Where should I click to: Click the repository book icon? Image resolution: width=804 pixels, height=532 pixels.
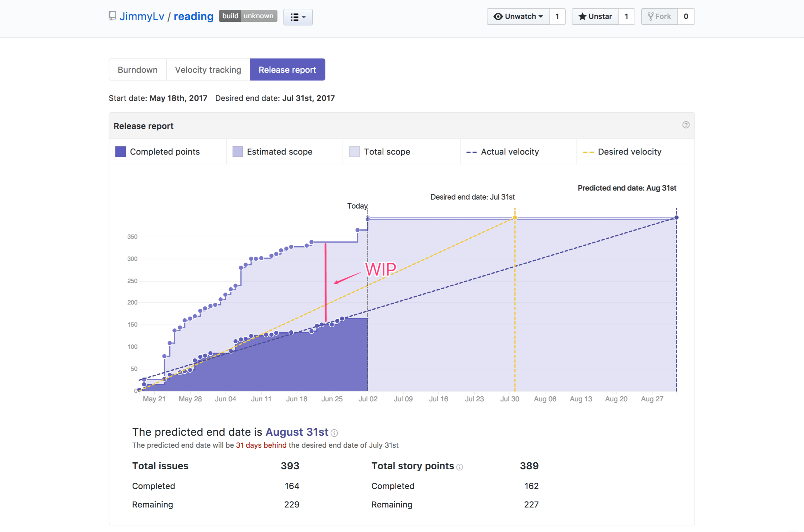tap(112, 16)
